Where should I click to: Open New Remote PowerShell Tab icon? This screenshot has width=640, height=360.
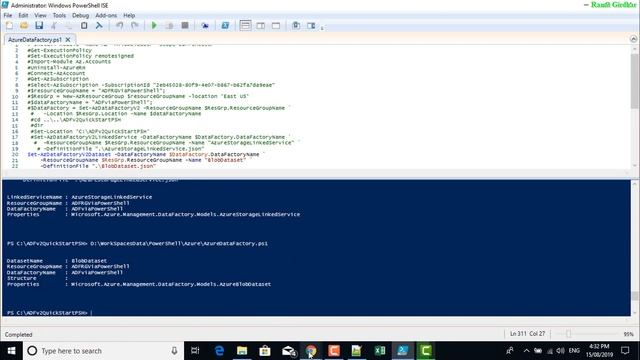click(205, 25)
